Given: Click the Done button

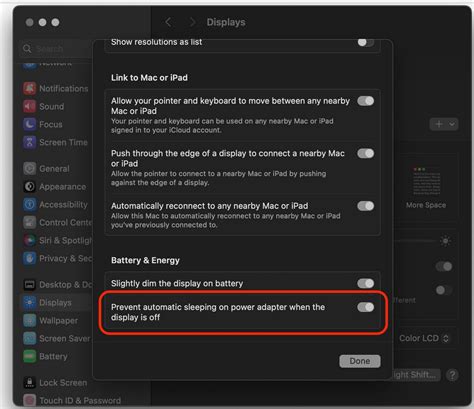Looking at the screenshot, I should tap(360, 361).
